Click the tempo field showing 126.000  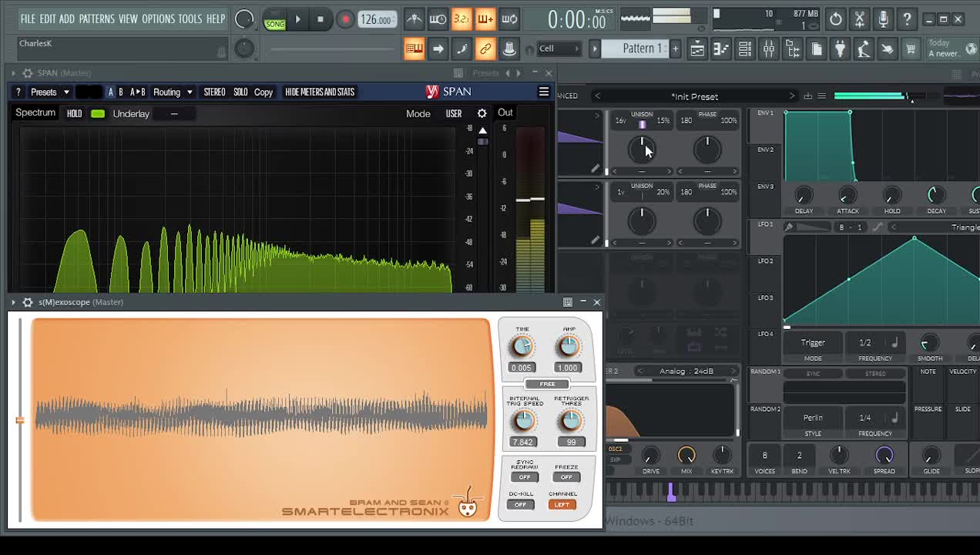(x=378, y=19)
